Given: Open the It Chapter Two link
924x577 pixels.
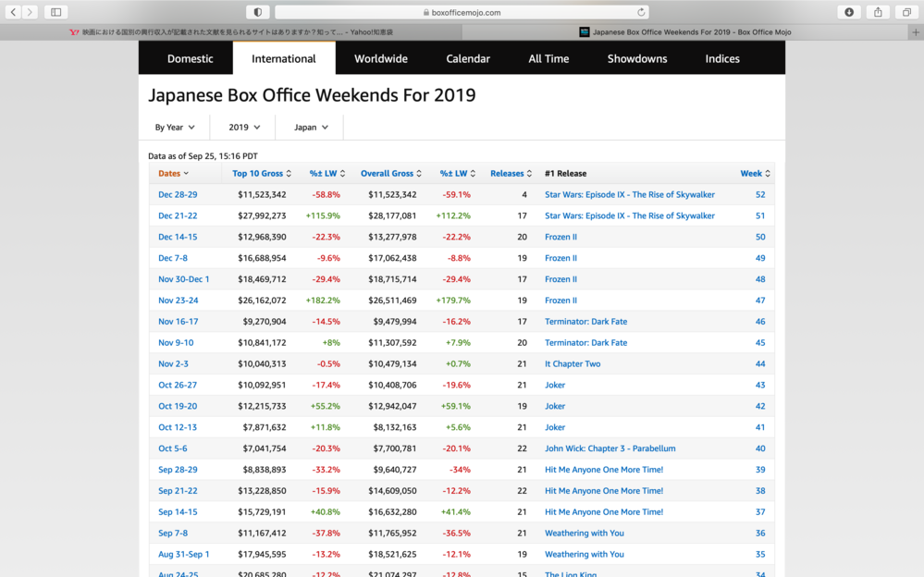Looking at the screenshot, I should (573, 364).
